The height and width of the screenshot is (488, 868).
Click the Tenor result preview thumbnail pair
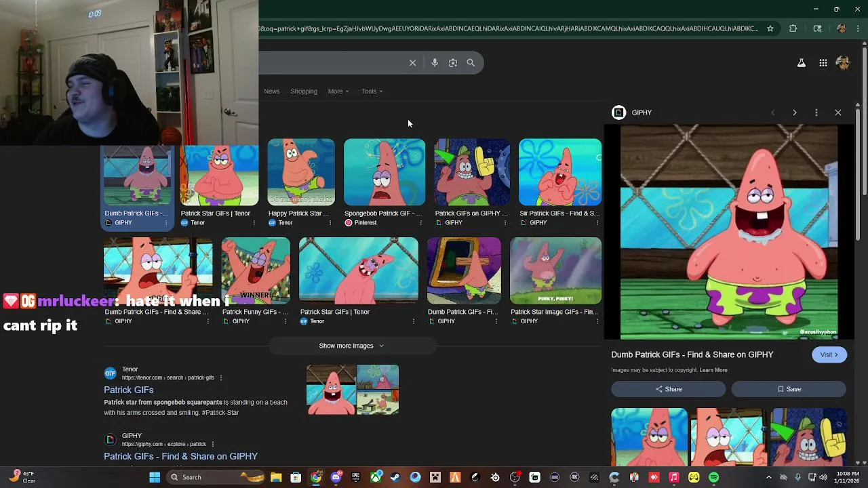point(353,390)
